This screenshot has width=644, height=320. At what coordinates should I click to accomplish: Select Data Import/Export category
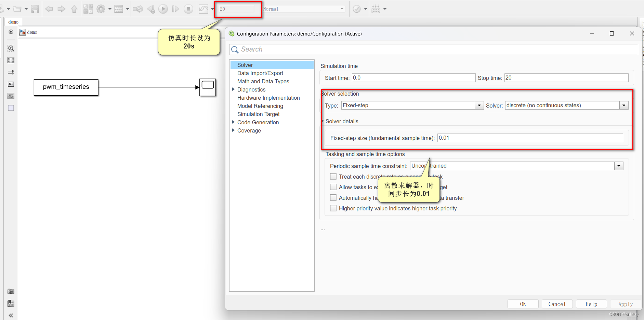[x=260, y=73]
